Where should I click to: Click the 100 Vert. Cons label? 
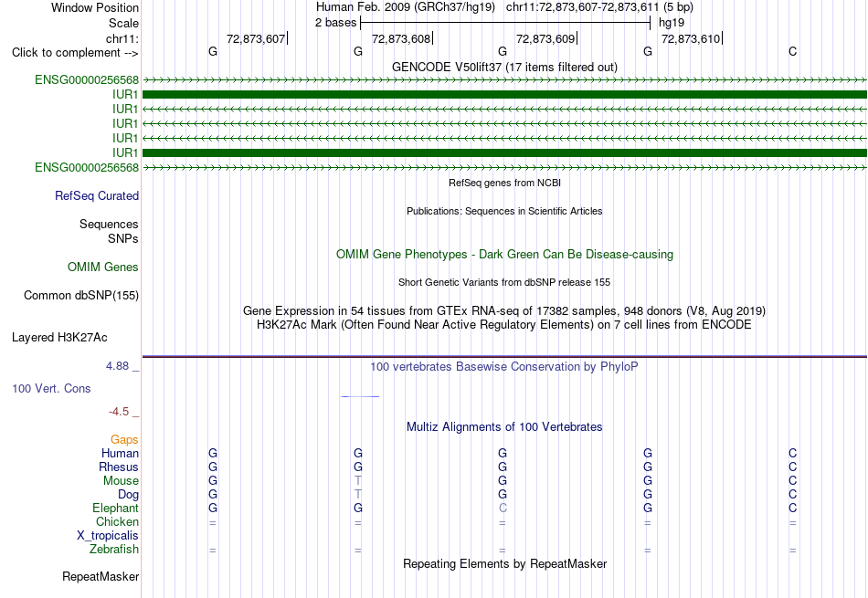51,388
